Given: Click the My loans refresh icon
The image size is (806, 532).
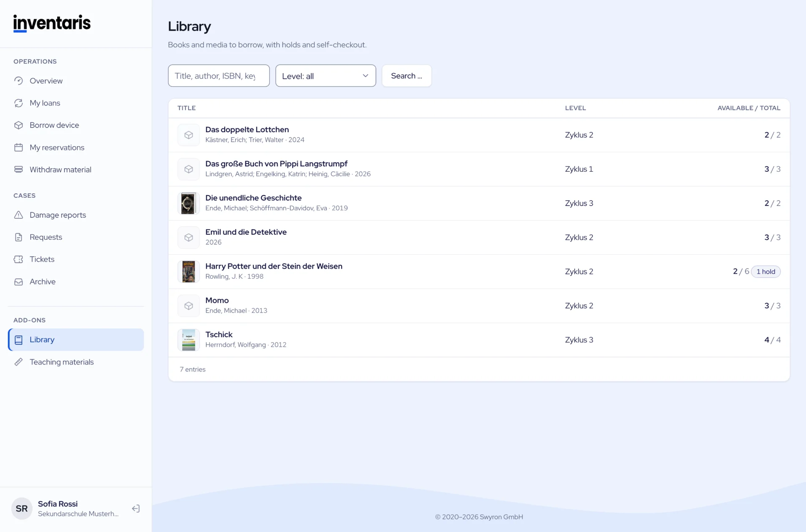Looking at the screenshot, I should 18,103.
